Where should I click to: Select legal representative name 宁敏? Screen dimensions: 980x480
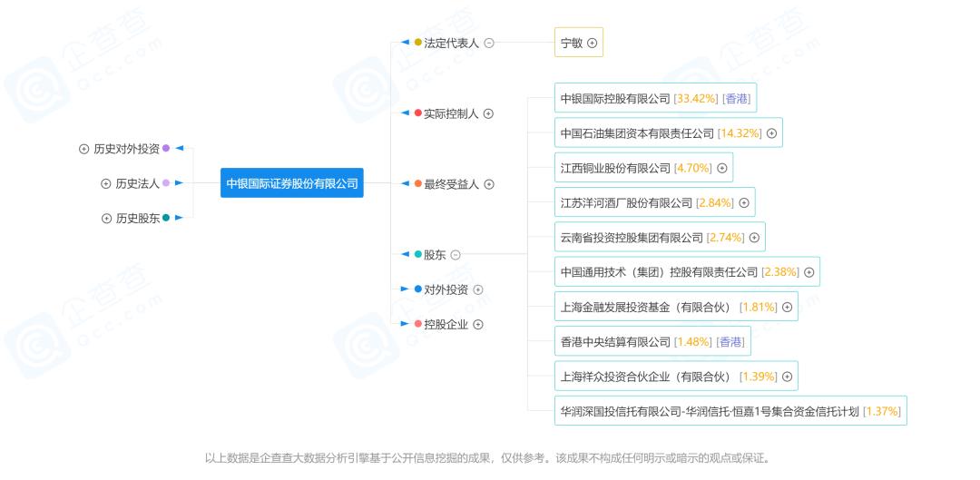[x=572, y=44]
